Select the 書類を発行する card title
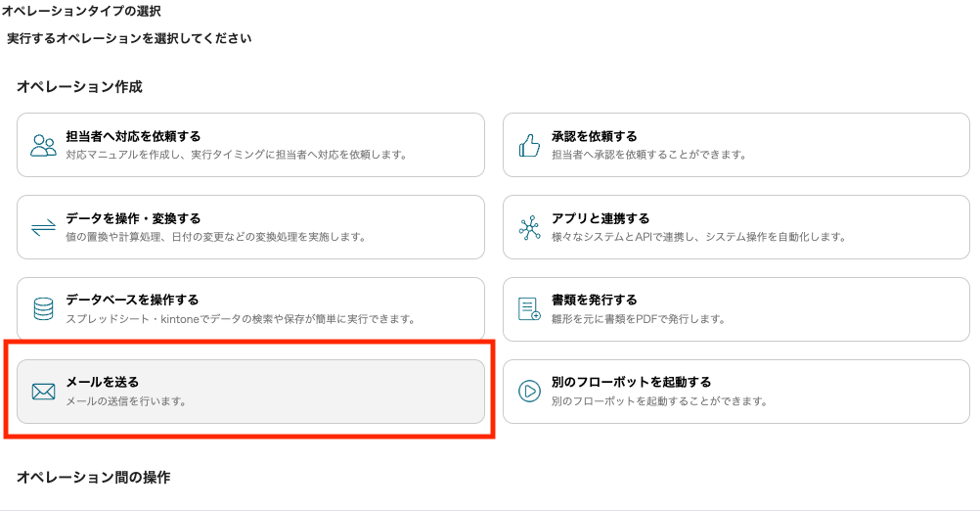The width and height of the screenshot is (980, 511). coord(594,300)
